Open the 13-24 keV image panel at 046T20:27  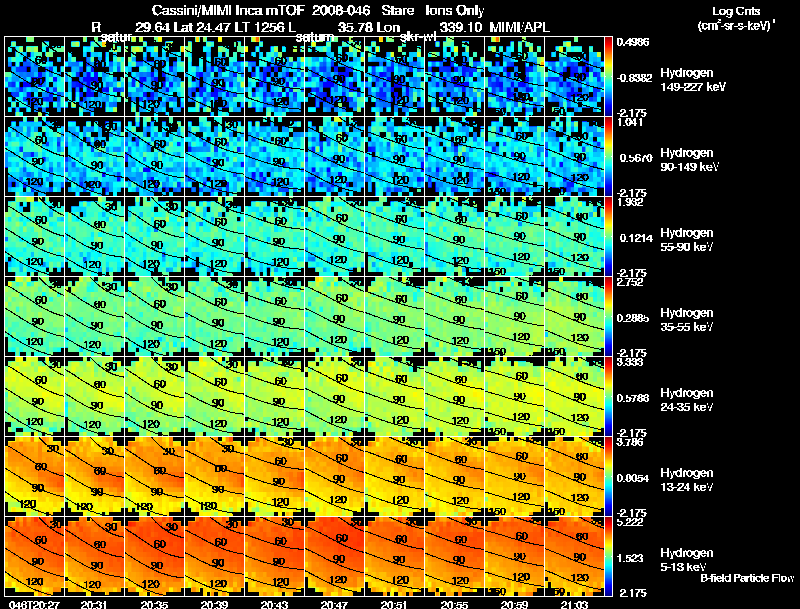[34, 476]
